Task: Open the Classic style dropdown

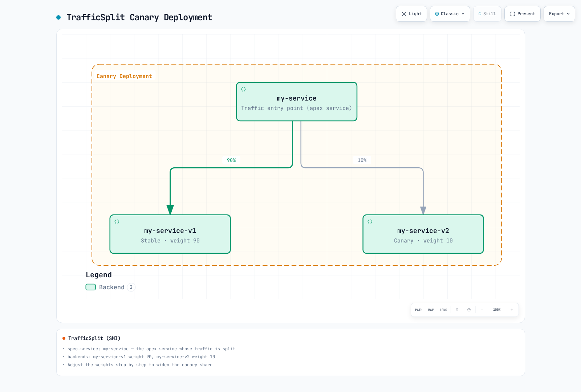Action: pyautogui.click(x=450, y=14)
